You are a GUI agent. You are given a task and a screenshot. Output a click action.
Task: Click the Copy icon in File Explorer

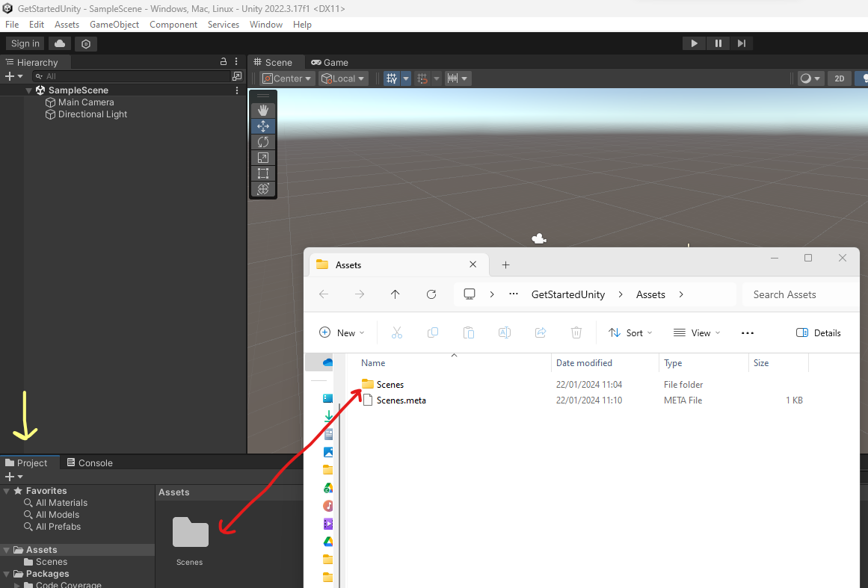[433, 332]
